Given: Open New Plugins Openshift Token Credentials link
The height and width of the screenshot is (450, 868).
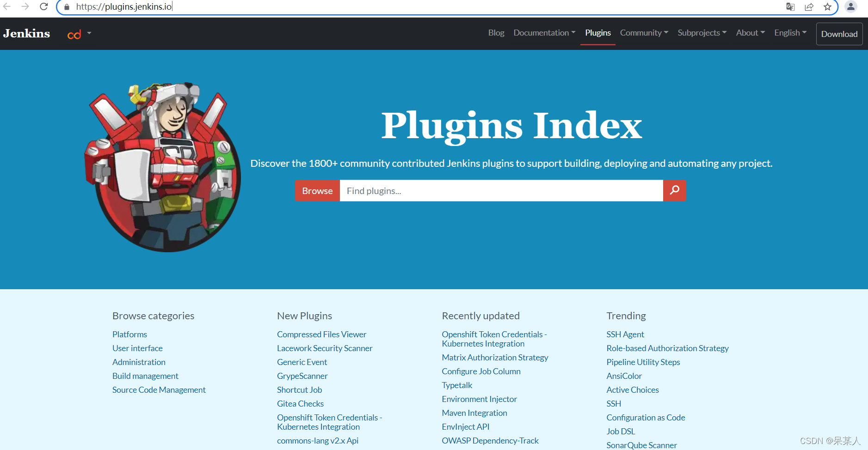Looking at the screenshot, I should click(x=329, y=422).
